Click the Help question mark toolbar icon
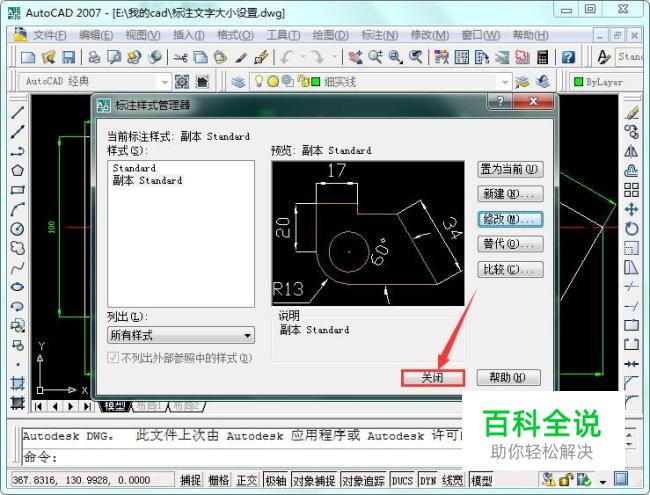The height and width of the screenshot is (495, 650). coord(568,57)
